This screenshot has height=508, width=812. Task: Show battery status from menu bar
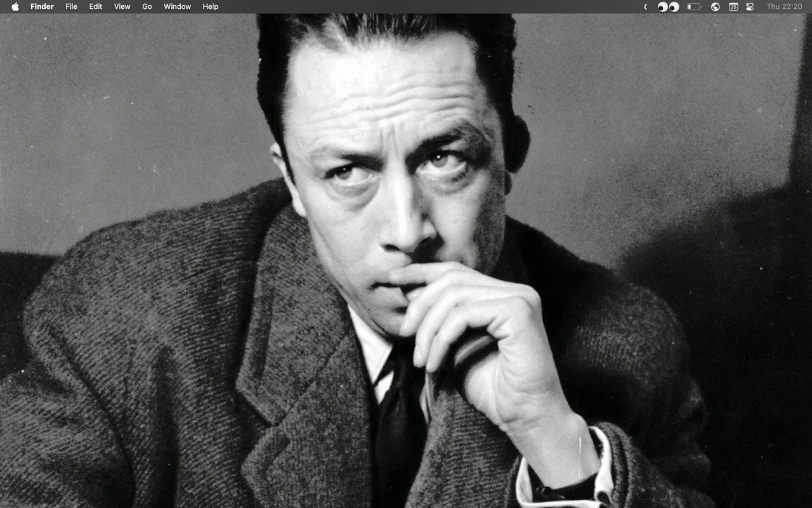tap(694, 6)
